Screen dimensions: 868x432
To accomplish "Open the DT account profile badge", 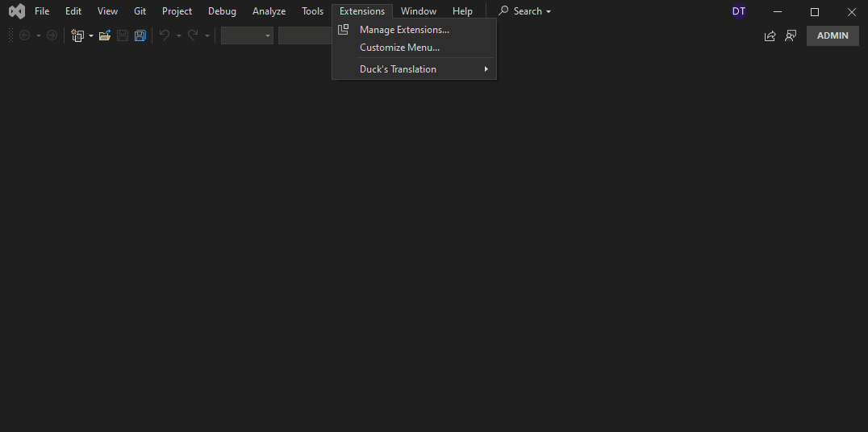I will [738, 11].
